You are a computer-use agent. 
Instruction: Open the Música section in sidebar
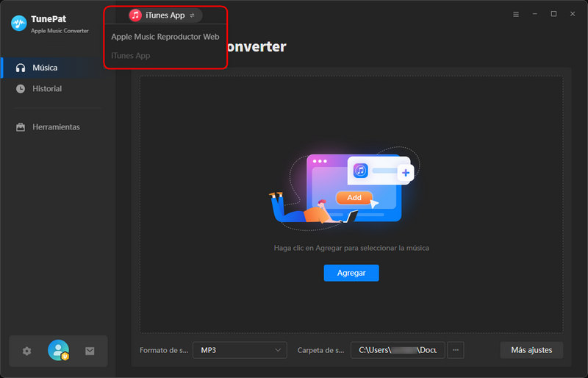point(45,68)
